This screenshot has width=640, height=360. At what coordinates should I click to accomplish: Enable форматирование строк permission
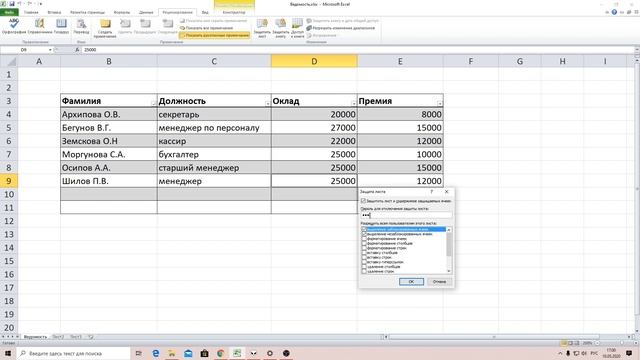coord(364,248)
